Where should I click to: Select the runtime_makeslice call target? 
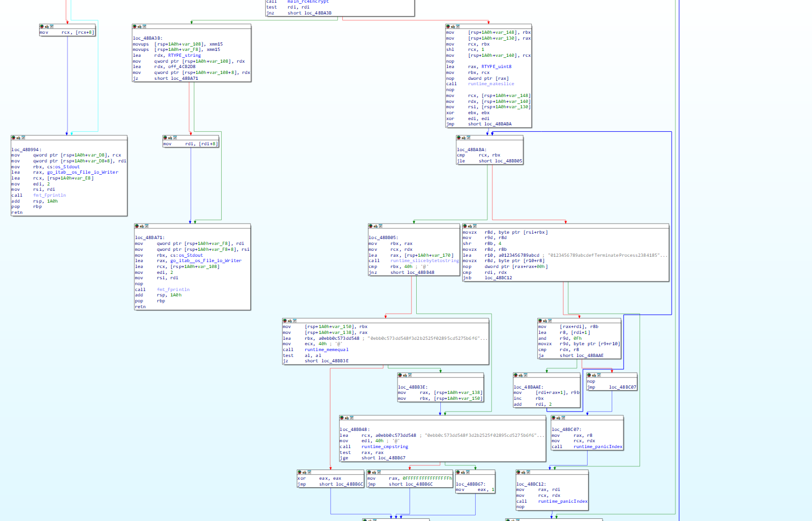click(x=491, y=84)
